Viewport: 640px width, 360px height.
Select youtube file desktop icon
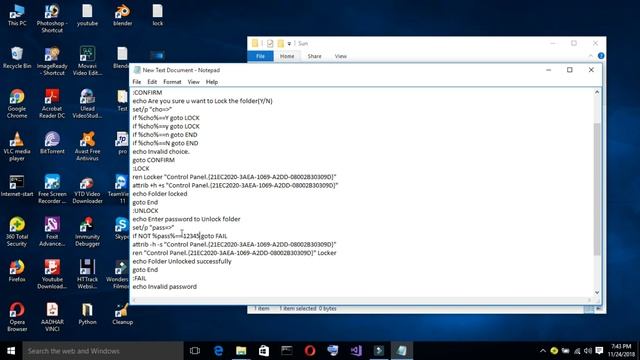tap(87, 16)
